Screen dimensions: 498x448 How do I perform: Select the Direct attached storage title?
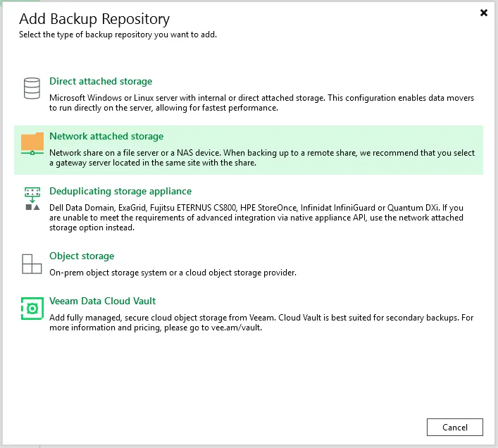click(x=101, y=82)
